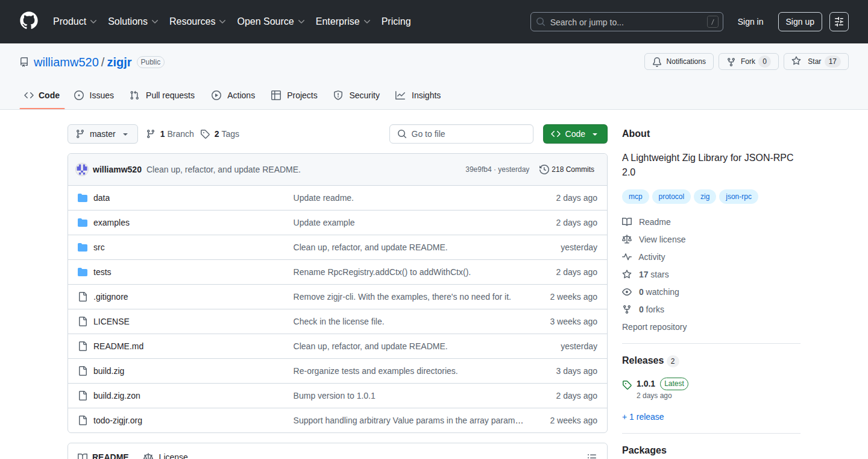
Task: Open the appearance settings icon in header
Action: coord(839,22)
